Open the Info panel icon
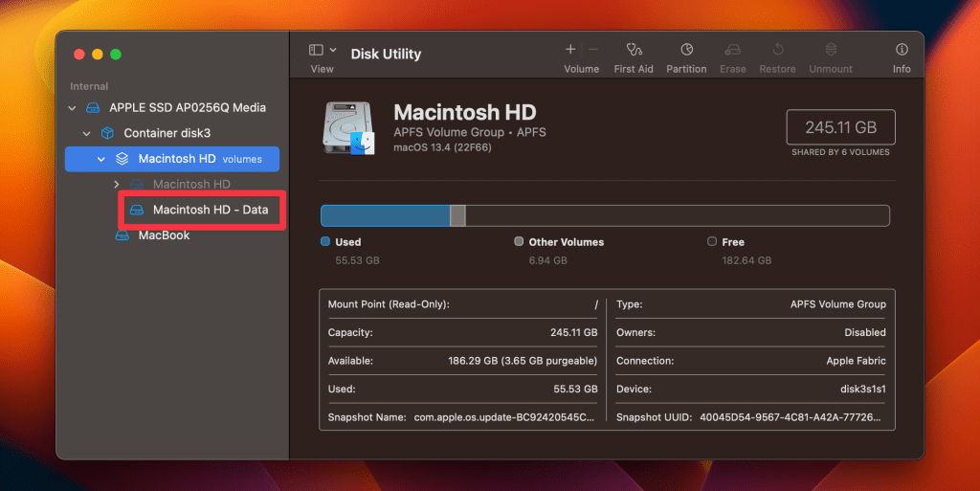The height and width of the screenshot is (491, 980). [902, 50]
